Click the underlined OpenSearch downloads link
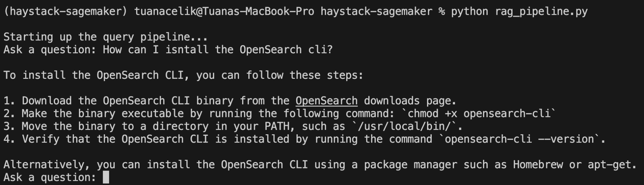The image size is (644, 185). [x=326, y=101]
